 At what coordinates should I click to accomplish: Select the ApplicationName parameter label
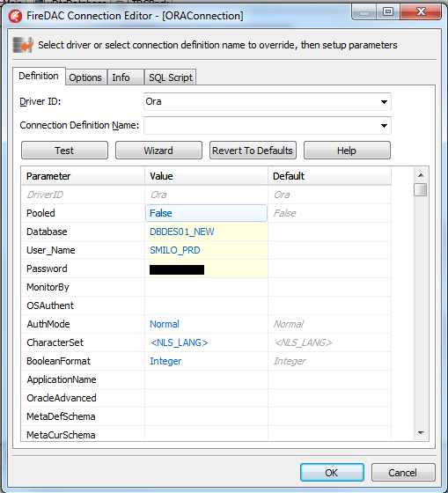click(x=62, y=379)
